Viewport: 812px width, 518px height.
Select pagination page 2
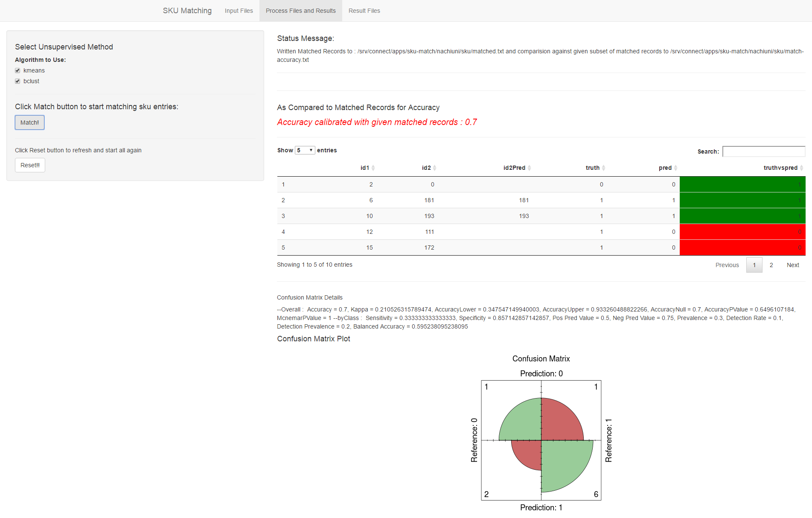771,265
